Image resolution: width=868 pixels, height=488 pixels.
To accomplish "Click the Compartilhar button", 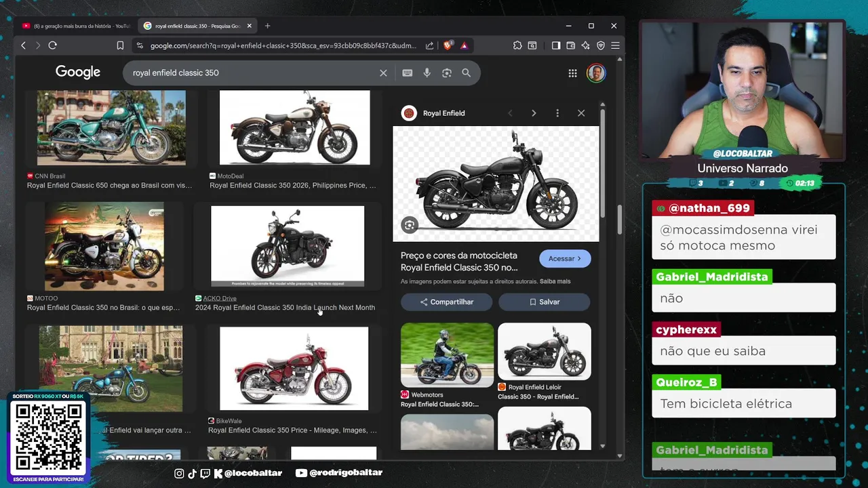I will (x=447, y=302).
